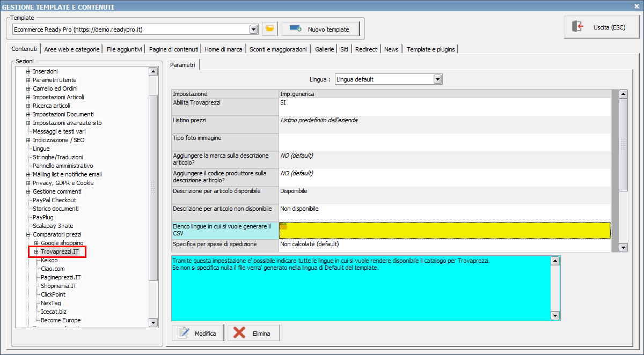Click the small icon in the yellow CSV languages cell
Viewport: 644px width, 355px height.
point(284,226)
